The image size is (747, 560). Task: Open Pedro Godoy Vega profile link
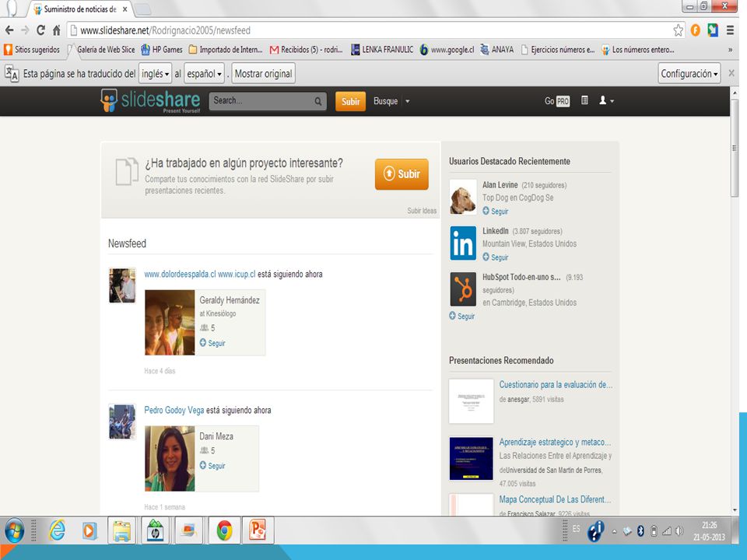[x=174, y=410]
